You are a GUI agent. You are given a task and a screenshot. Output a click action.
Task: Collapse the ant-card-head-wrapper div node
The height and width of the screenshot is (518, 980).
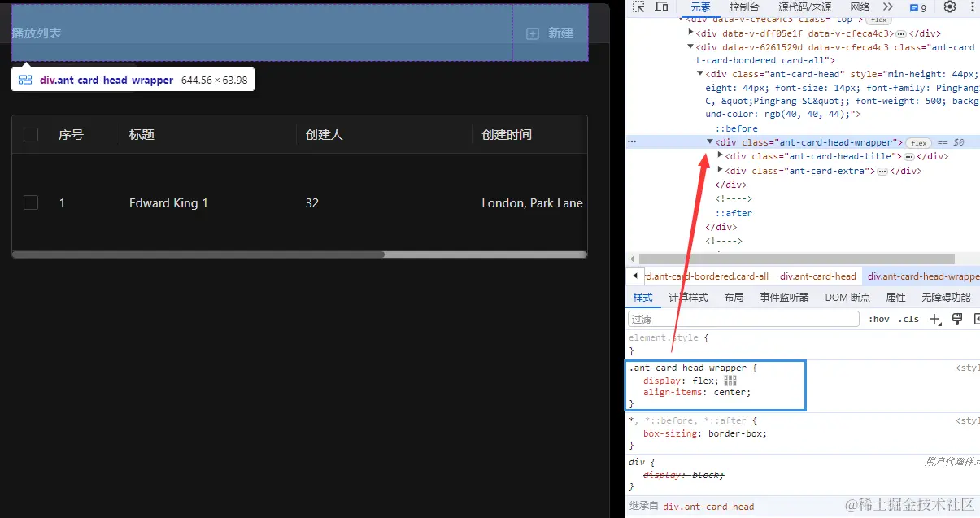point(710,141)
